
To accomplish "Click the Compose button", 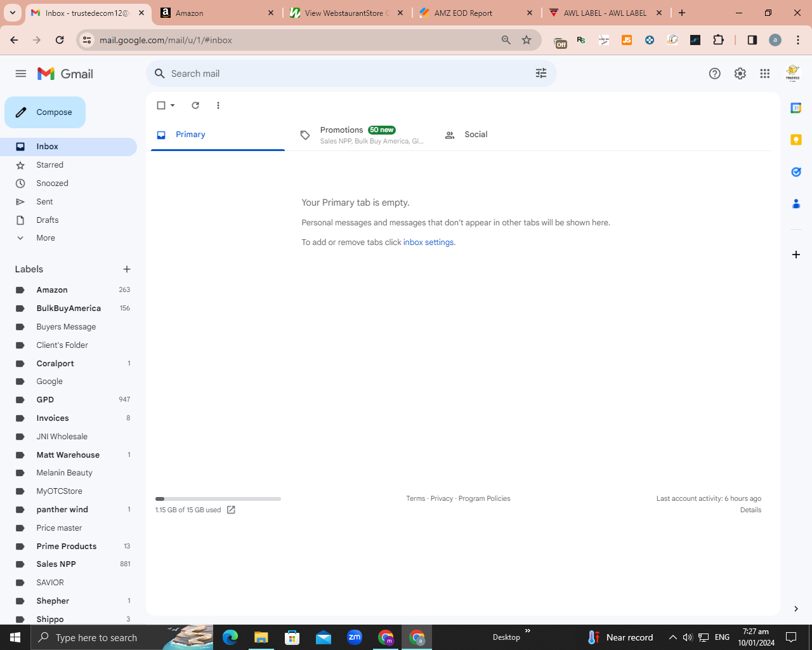I will click(x=45, y=112).
